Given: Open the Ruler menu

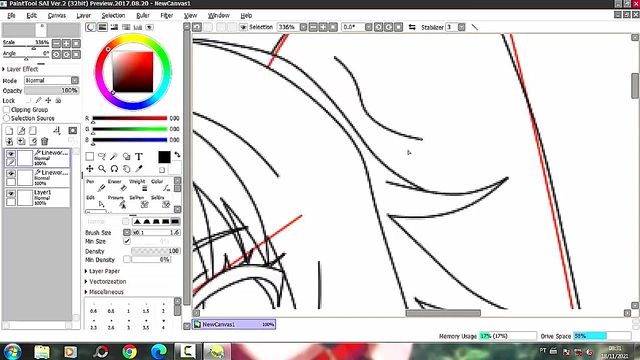Looking at the screenshot, I should coord(143,16).
